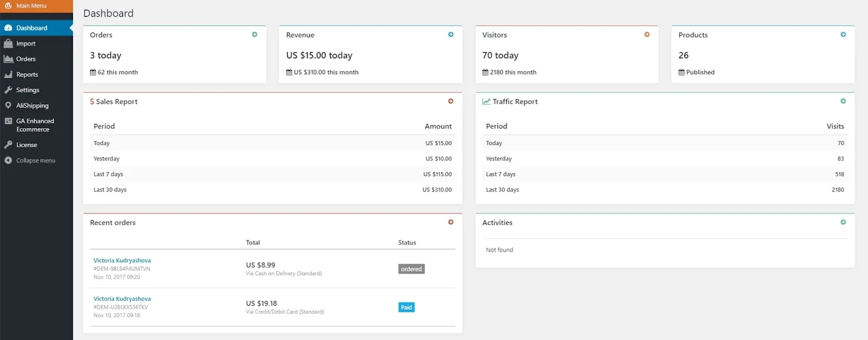Click the Import shopping bag icon

(x=8, y=43)
